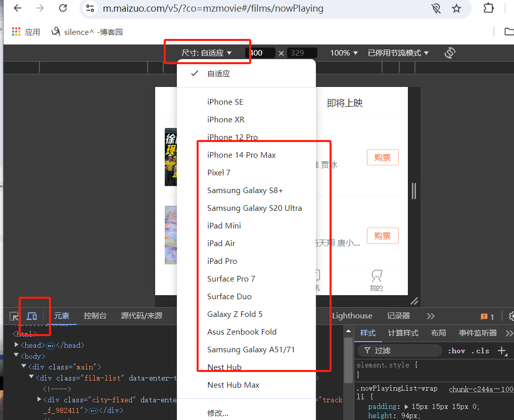Viewport: 514px width, 420px height.
Task: Expand the padding shorthand property
Action: pos(406,406)
